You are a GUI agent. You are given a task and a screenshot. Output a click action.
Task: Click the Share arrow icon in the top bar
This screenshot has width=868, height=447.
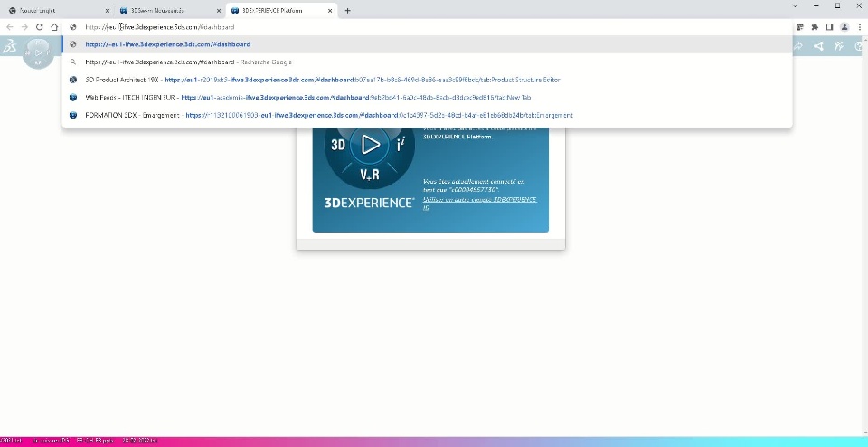(797, 46)
